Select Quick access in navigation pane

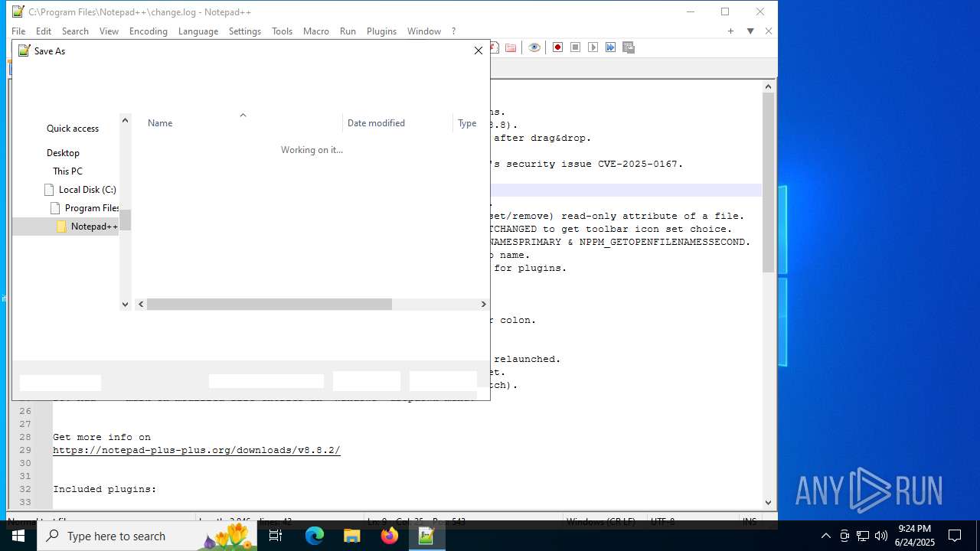tap(73, 129)
